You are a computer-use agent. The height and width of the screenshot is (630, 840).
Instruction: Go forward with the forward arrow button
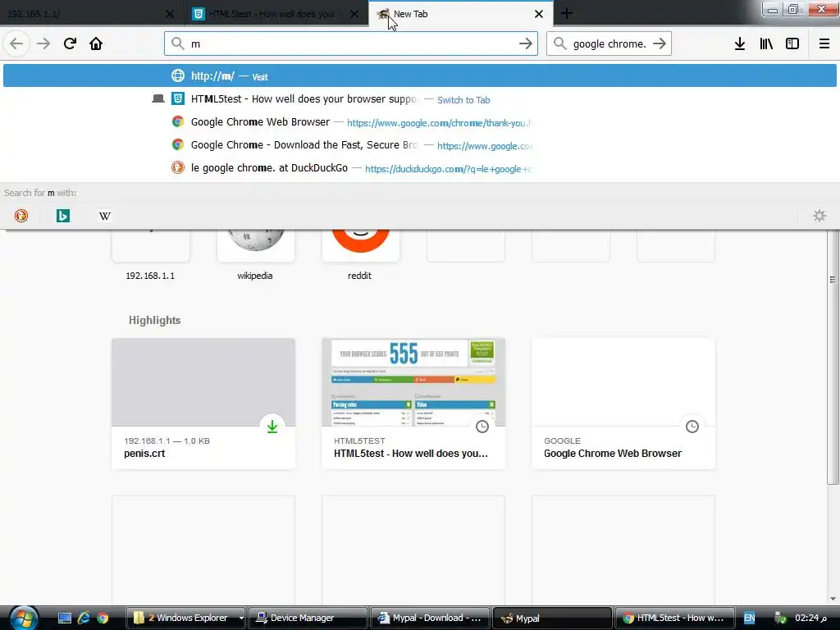(43, 43)
